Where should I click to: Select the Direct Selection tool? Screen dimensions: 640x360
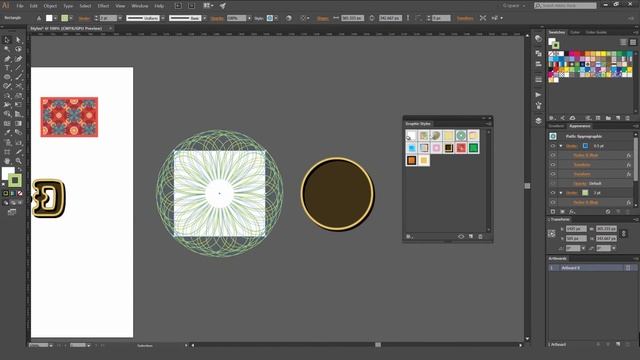[x=18, y=40]
